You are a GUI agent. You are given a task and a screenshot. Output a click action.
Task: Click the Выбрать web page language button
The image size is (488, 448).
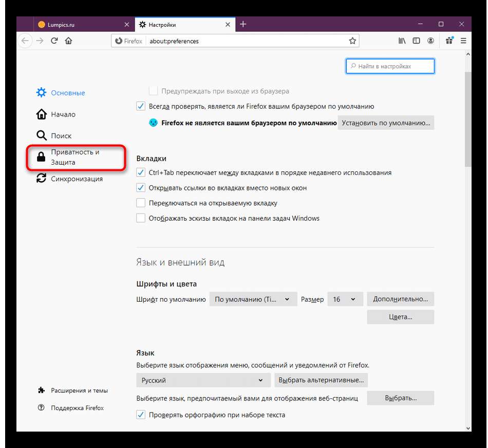coord(401,398)
